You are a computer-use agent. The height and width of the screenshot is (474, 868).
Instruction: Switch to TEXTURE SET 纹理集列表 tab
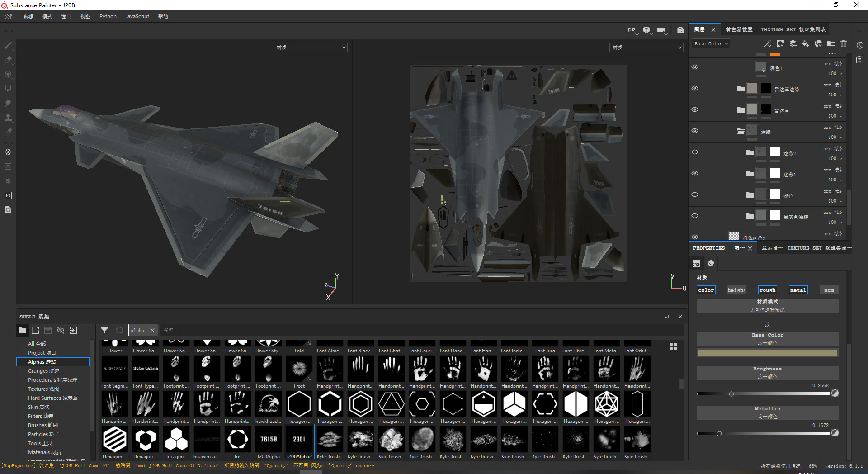tap(793, 29)
